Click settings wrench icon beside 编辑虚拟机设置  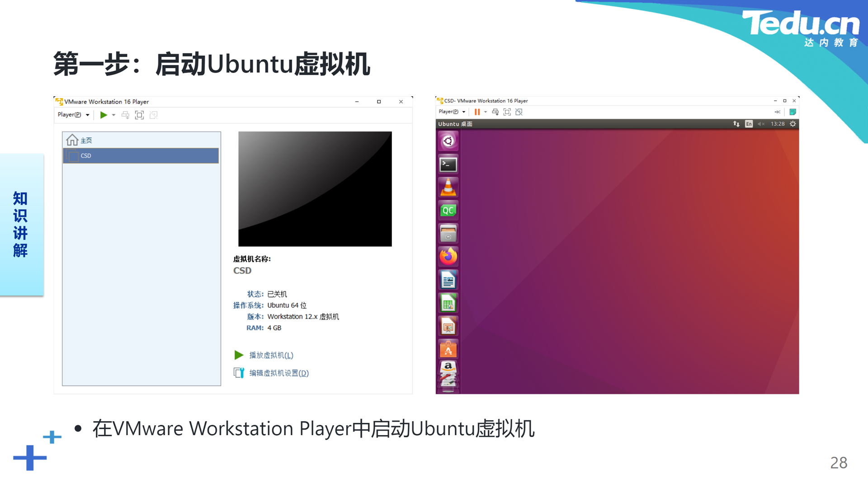(x=239, y=373)
